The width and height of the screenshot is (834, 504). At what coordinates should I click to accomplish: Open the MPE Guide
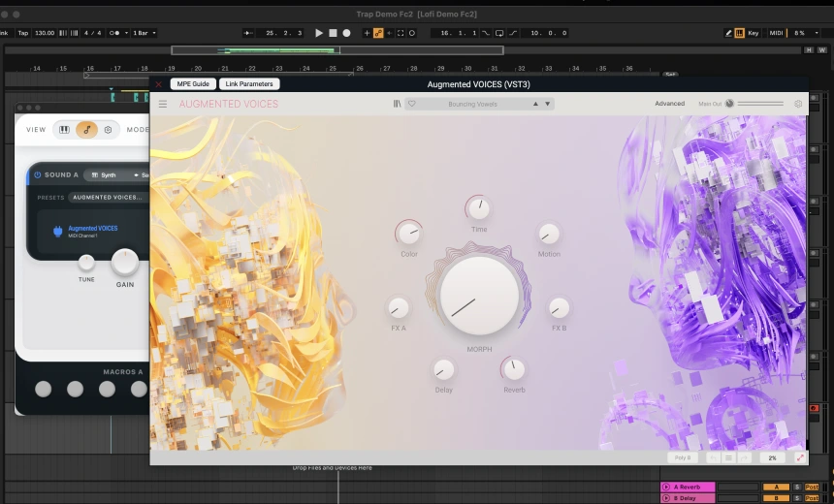click(x=193, y=84)
